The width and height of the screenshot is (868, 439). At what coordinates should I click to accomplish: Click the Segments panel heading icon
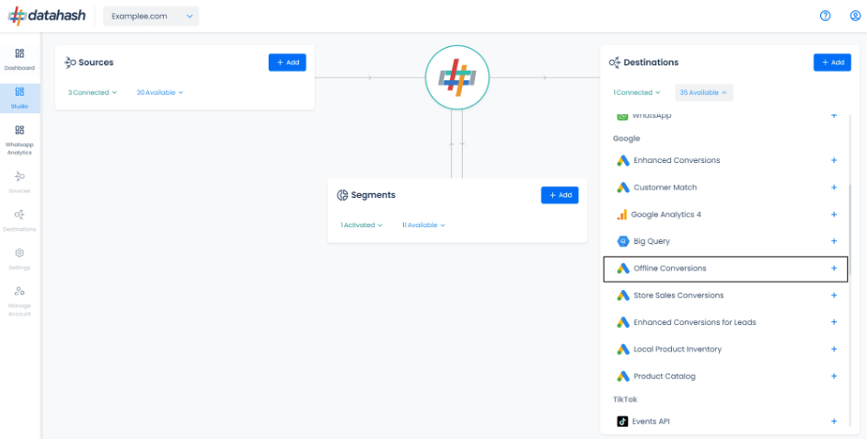pos(342,195)
